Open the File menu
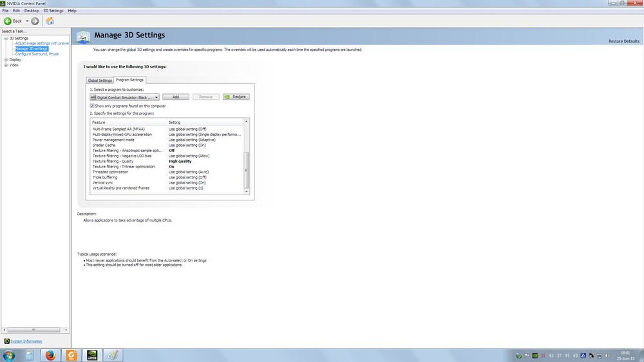The width and height of the screenshot is (644, 362). point(5,11)
